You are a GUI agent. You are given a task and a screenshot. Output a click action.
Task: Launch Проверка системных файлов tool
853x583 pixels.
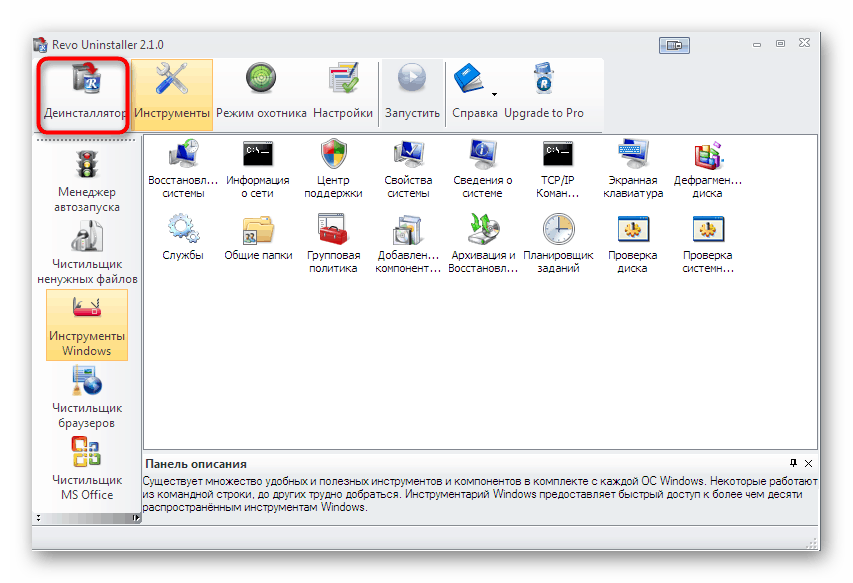tap(707, 244)
